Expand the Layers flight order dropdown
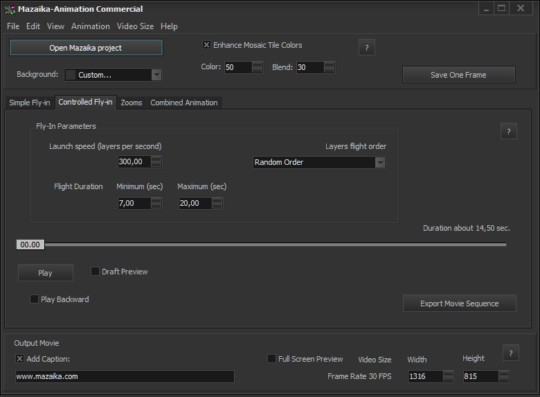This screenshot has height=397, width=540. 380,163
